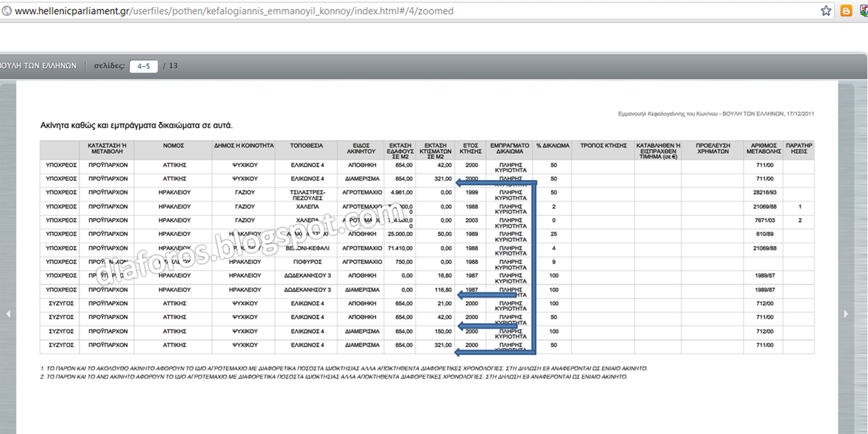
Task: Go to next page with right arrow
Action: click(845, 314)
